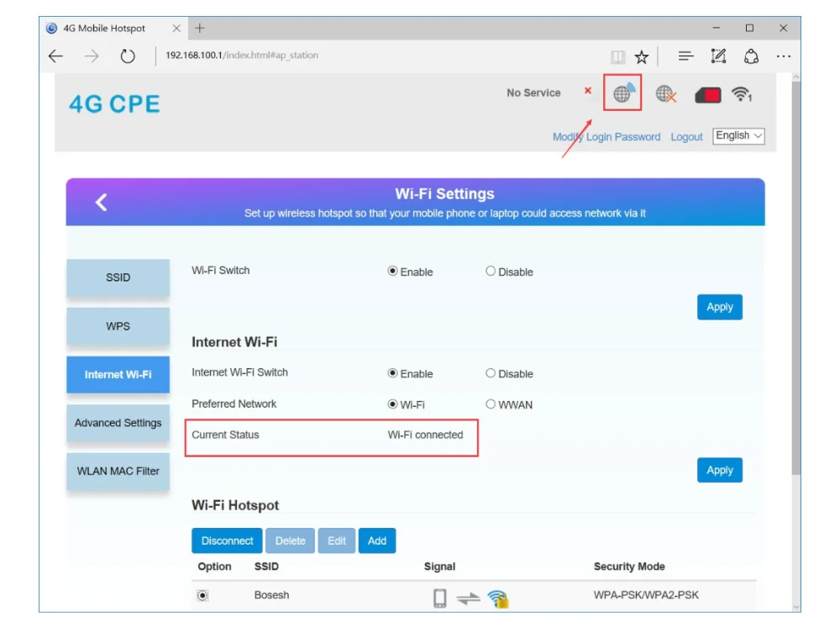This screenshot has width=840, height=638.
Task: Click the Add hotspot button
Action: pos(376,540)
